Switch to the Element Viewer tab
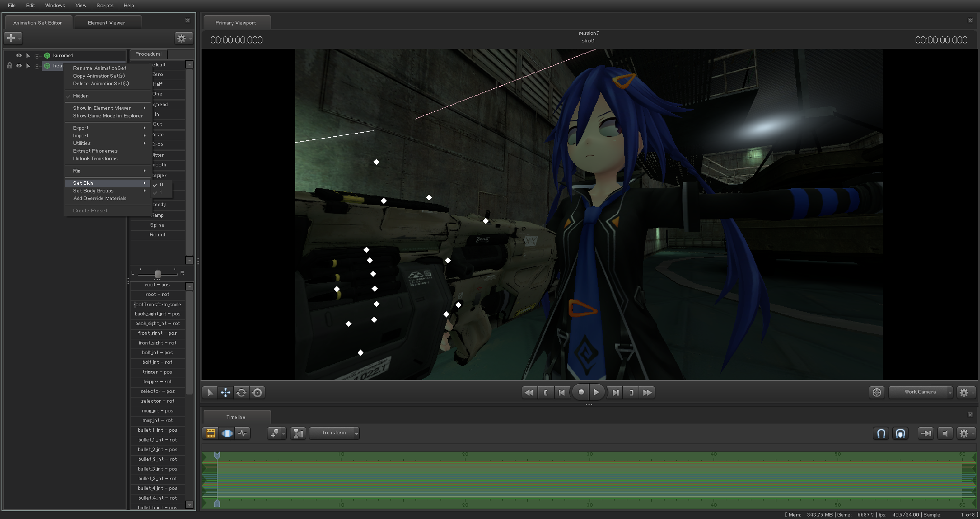Viewport: 980px width, 519px height. tap(107, 22)
